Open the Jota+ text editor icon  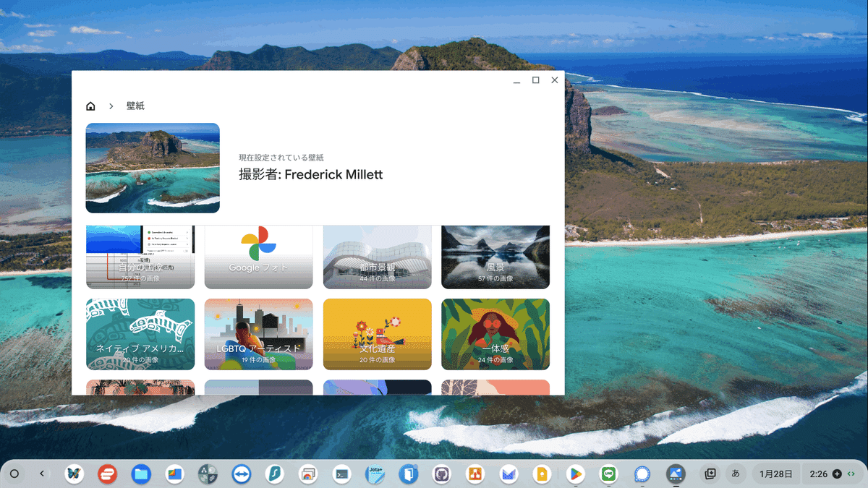[375, 474]
